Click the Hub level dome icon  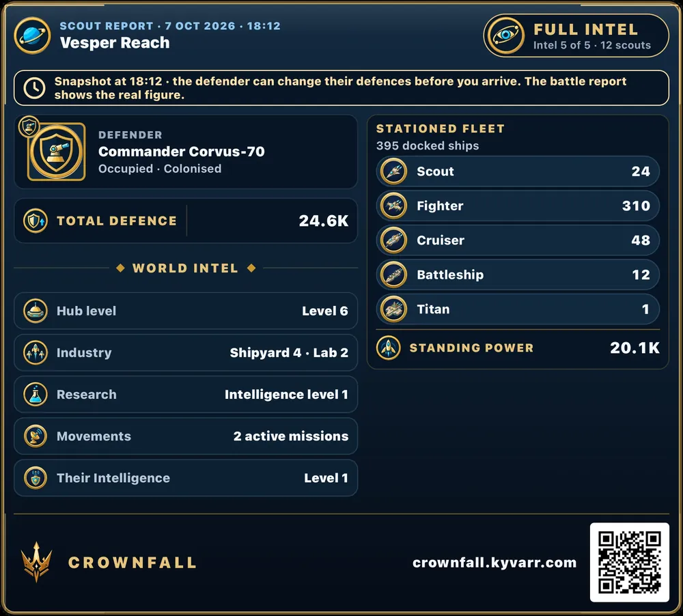tap(36, 311)
